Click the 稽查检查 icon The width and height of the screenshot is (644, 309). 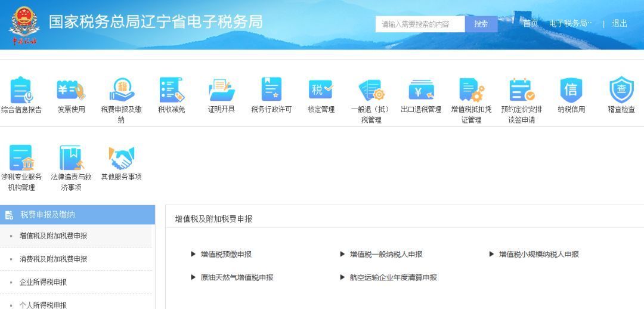621,90
